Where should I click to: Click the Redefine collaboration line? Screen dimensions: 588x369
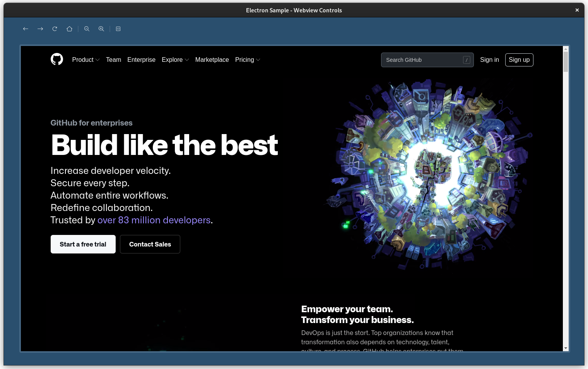click(102, 208)
